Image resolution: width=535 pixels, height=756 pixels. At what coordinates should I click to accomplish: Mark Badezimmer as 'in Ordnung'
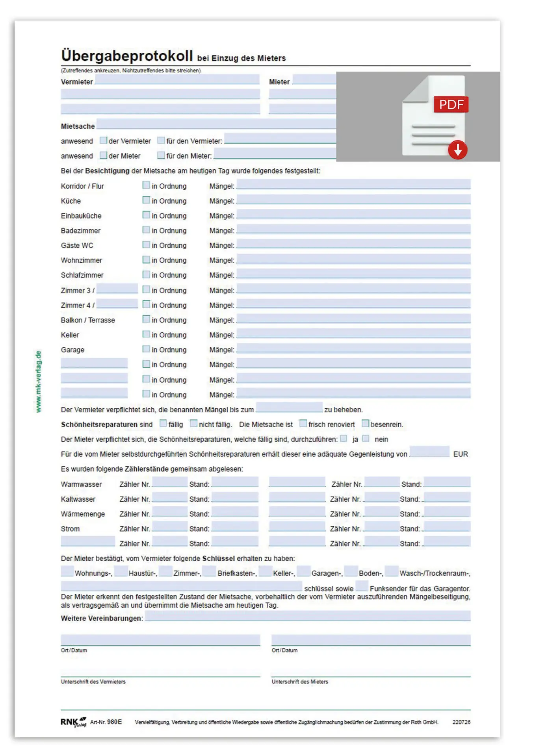[146, 230]
